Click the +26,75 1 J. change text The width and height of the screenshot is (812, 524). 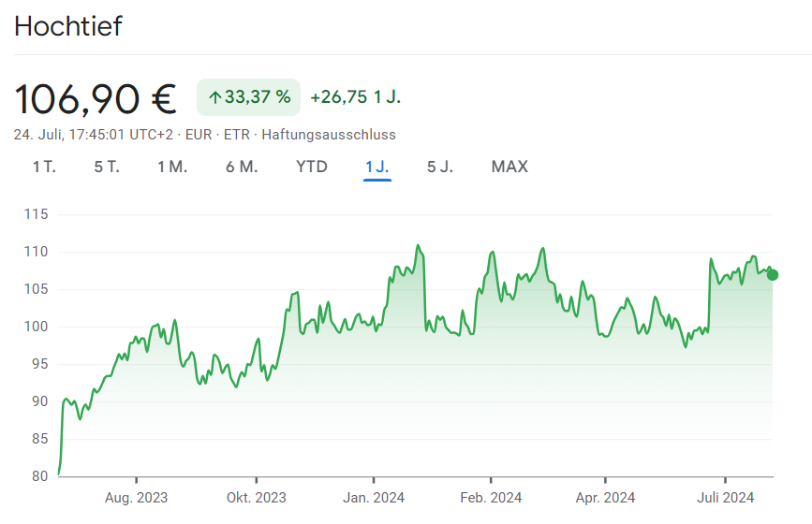pyautogui.click(x=355, y=97)
